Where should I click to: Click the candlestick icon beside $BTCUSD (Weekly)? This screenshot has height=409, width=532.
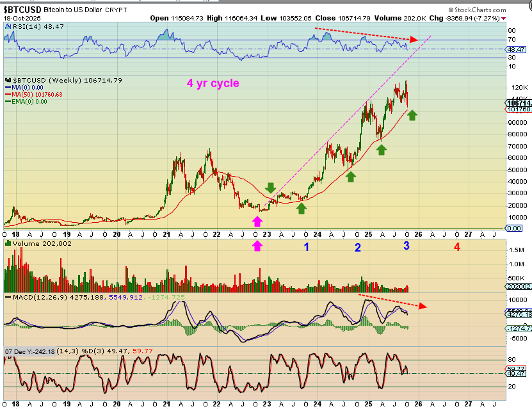(x=8, y=81)
